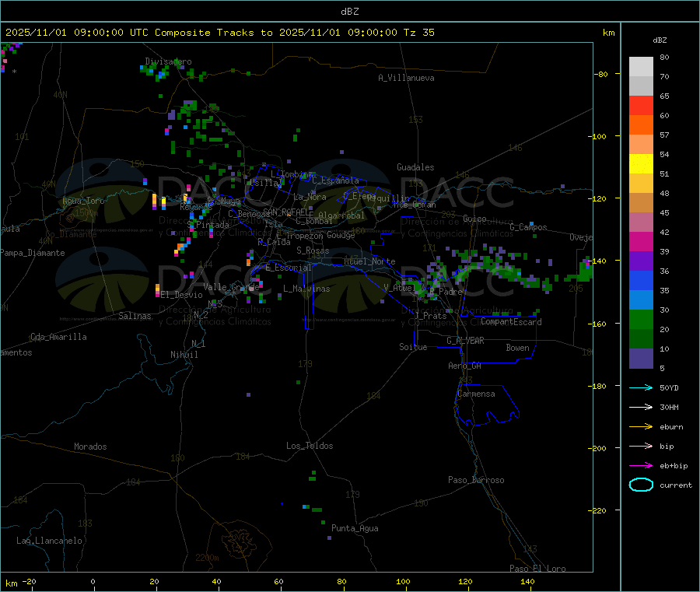
Task: Click the 'Agua_Toro' map label
Action: (x=83, y=201)
